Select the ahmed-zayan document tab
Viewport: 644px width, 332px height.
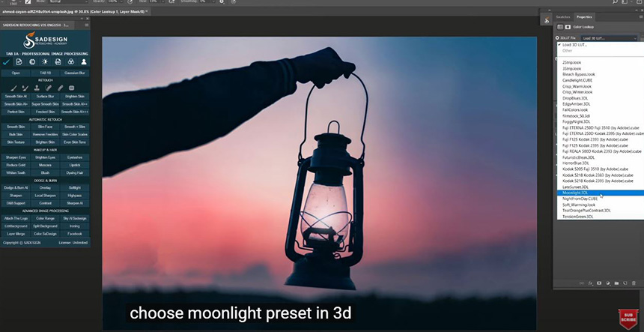click(75, 11)
